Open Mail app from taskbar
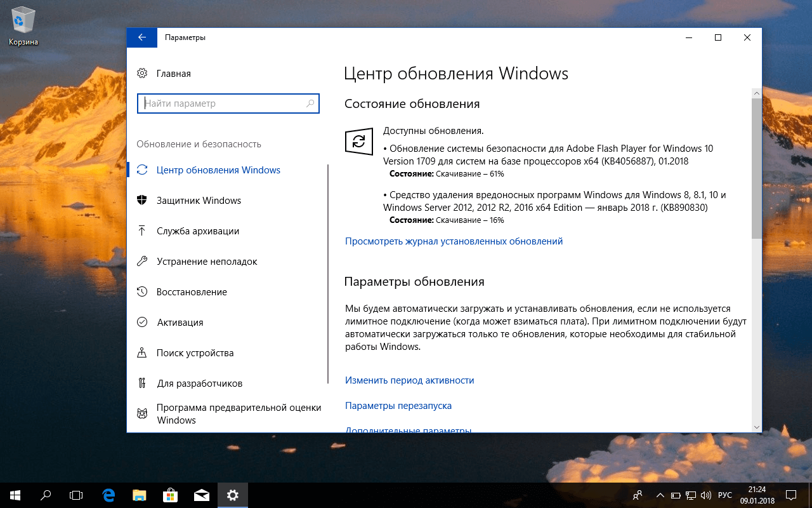Image resolution: width=812 pixels, height=508 pixels. 202,495
